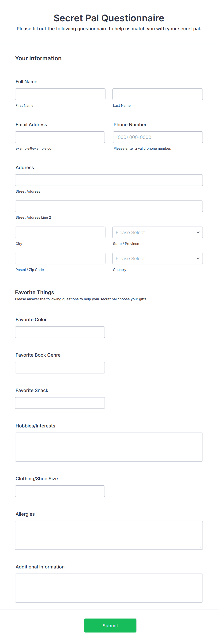Viewport: 218px width, 644px height.
Task: Click the Favorite Snack input
Action: click(x=60, y=403)
